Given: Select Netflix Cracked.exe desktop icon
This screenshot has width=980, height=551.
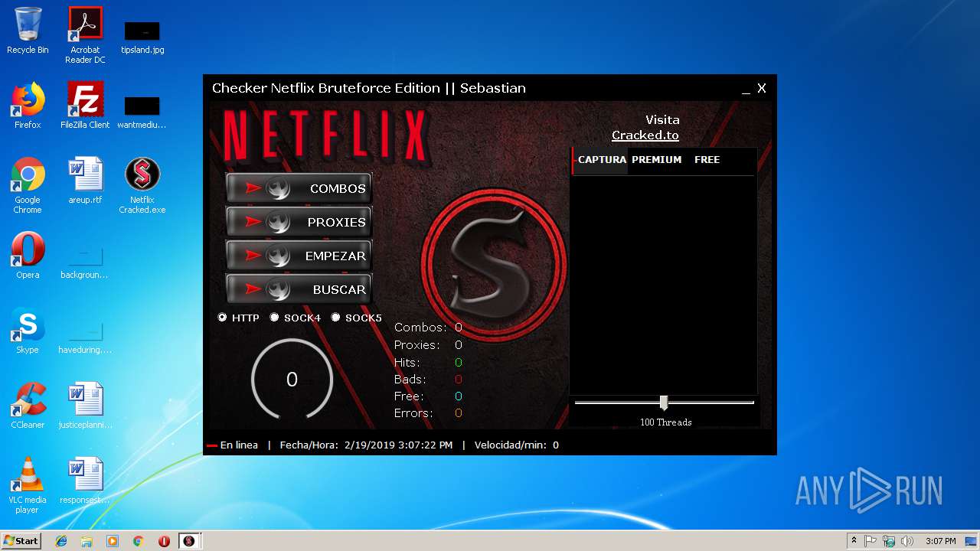Looking at the screenshot, I should coord(142,185).
